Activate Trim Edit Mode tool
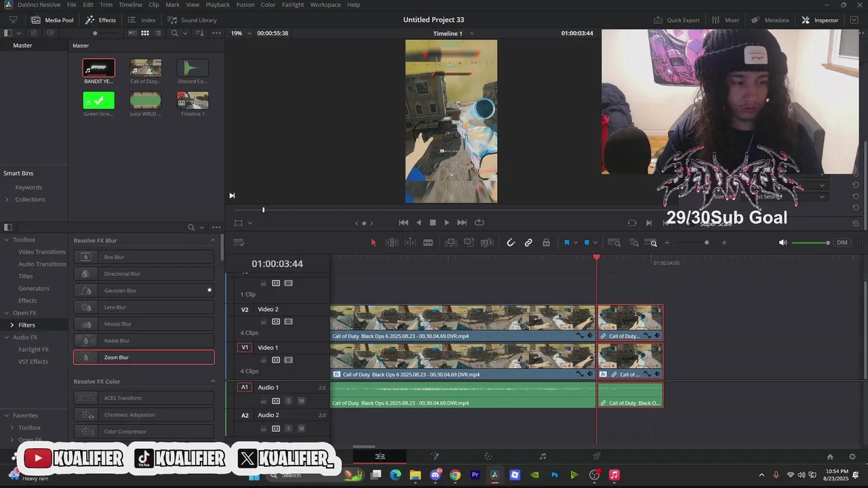868x488 pixels. point(392,243)
